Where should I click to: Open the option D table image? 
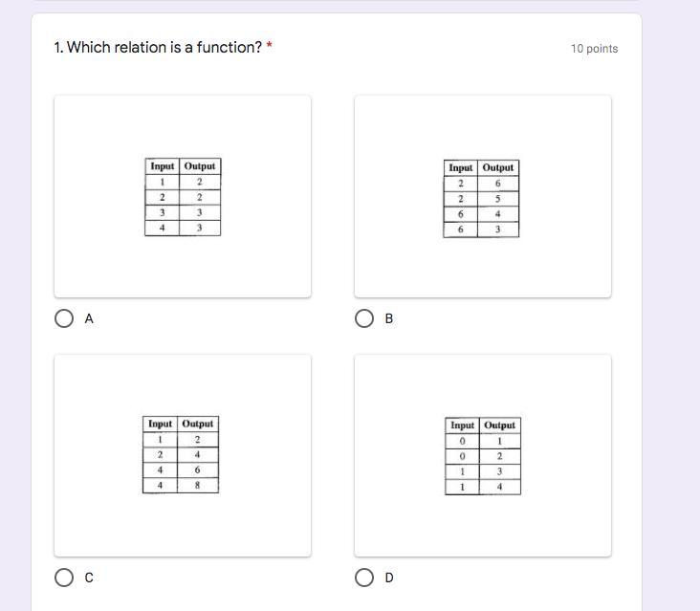(483, 456)
